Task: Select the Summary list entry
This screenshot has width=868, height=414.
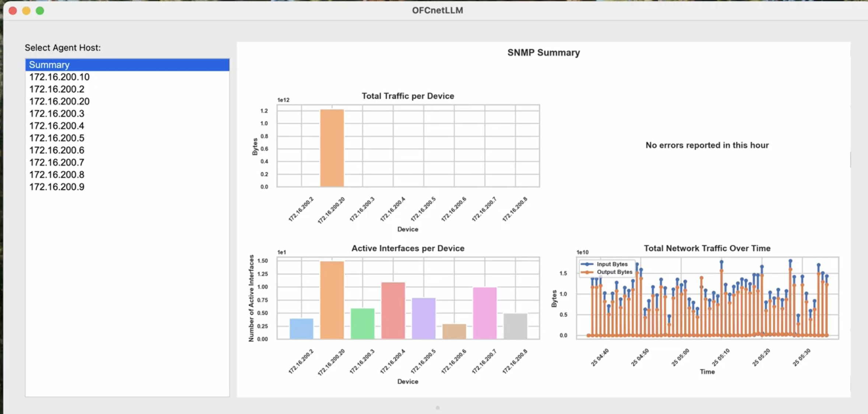Action: pyautogui.click(x=49, y=65)
